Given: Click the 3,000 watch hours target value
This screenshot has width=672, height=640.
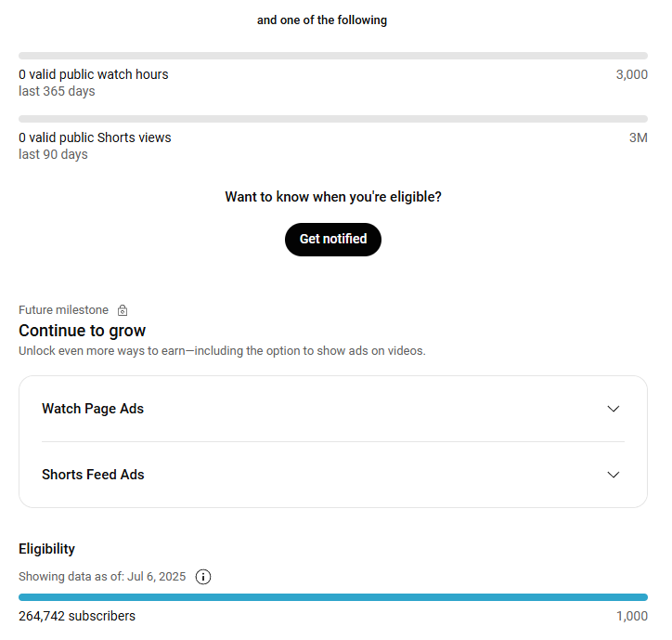Looking at the screenshot, I should point(631,74).
